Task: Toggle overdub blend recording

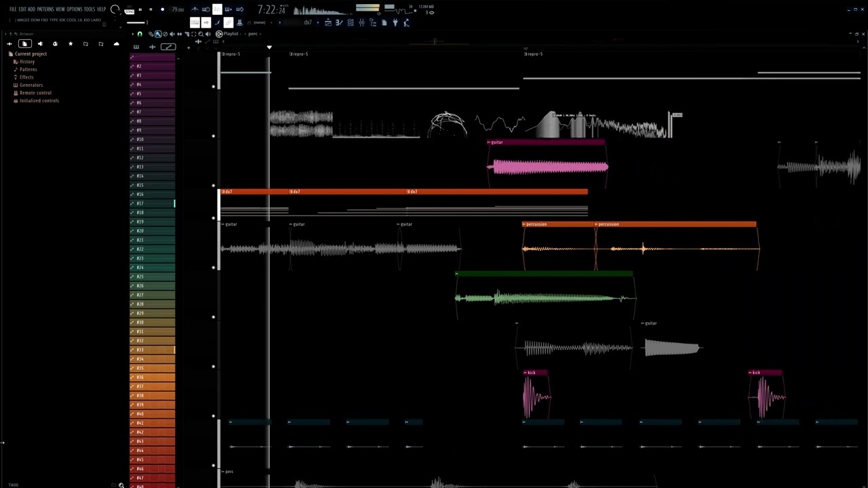Action: tap(229, 9)
